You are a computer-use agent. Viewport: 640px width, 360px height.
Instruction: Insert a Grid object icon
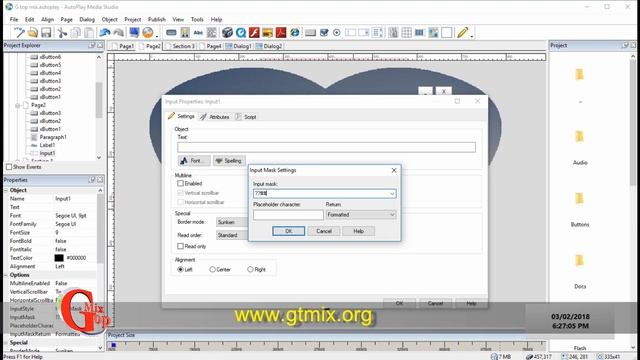407,33
